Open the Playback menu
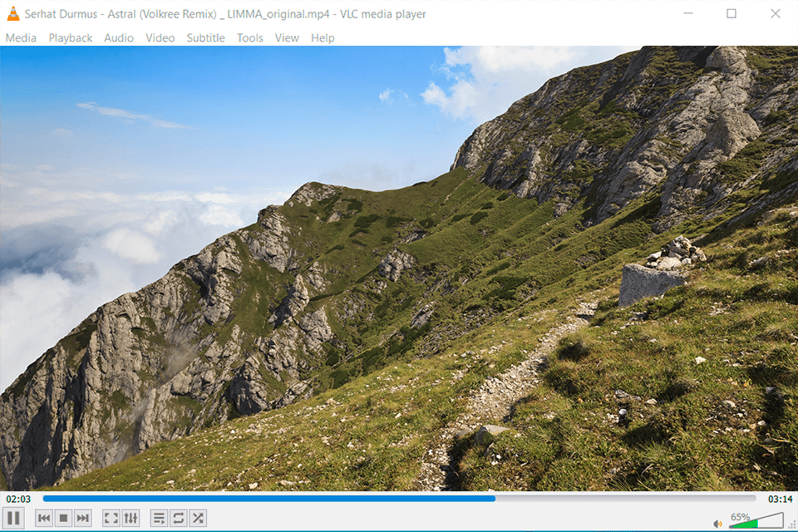The image size is (798, 532). point(70,37)
